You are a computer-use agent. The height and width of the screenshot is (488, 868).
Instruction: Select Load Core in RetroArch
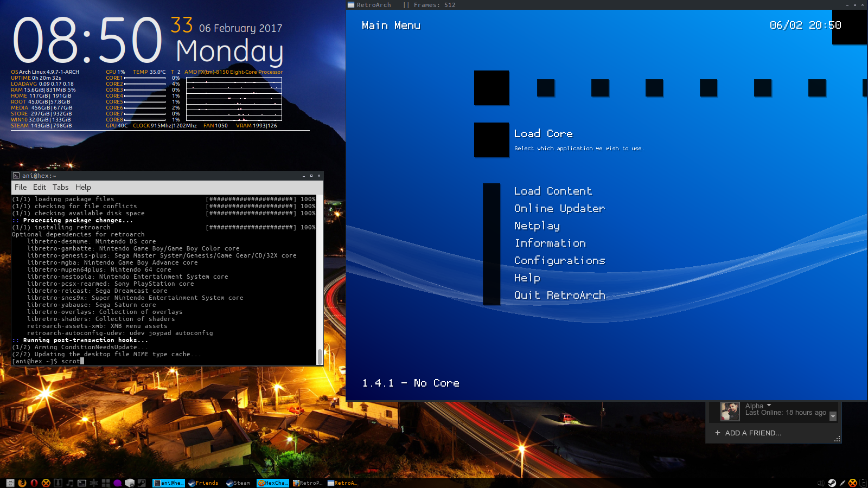tap(543, 133)
